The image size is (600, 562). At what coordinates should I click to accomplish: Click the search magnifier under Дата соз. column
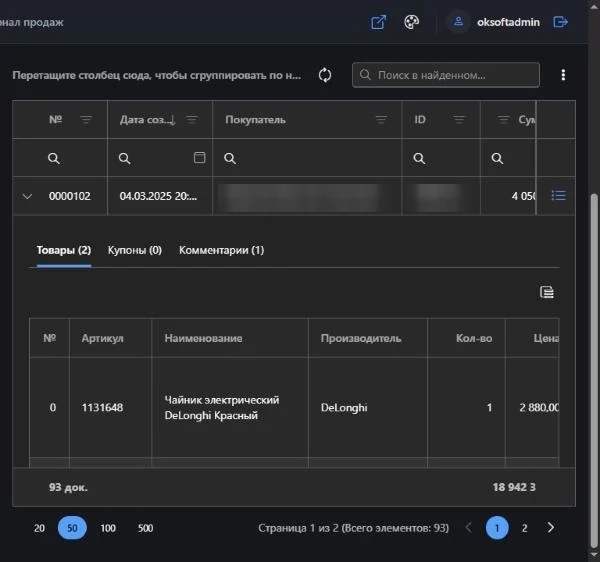tap(124, 158)
